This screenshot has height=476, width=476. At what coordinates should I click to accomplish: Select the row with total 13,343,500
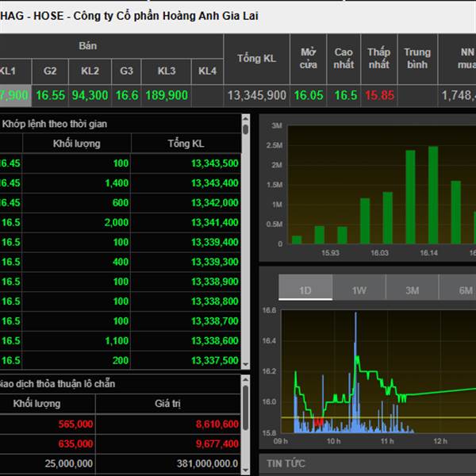click(x=121, y=163)
